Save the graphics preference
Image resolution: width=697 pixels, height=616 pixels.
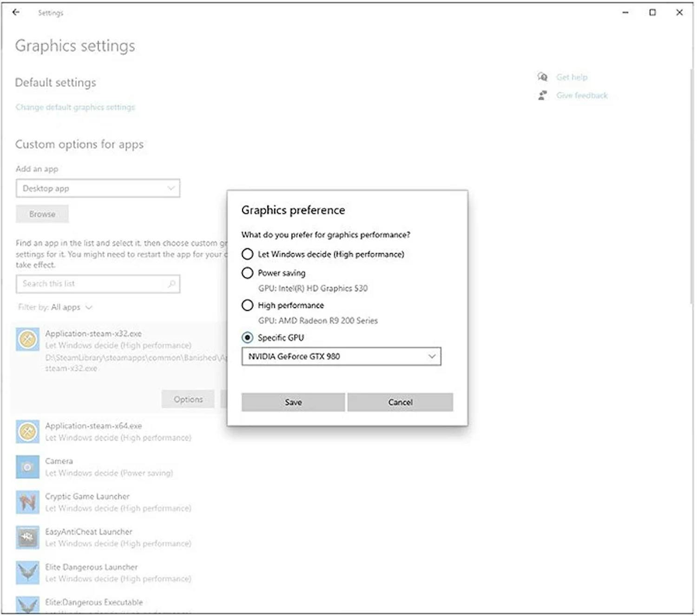point(293,402)
